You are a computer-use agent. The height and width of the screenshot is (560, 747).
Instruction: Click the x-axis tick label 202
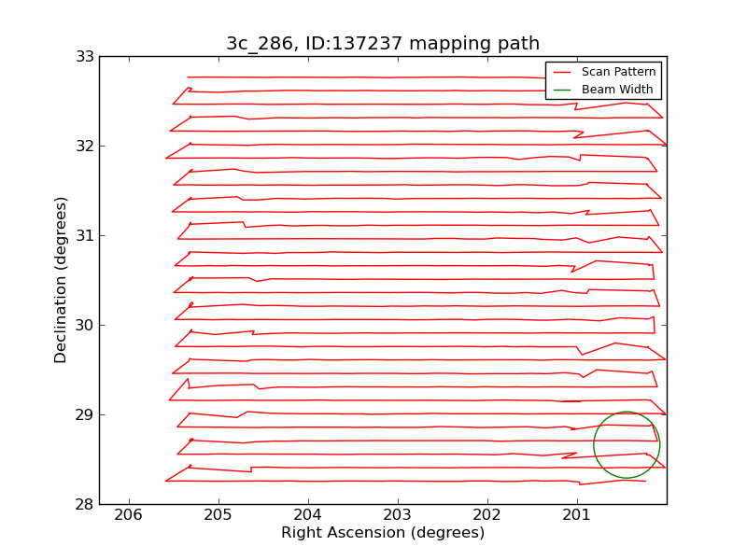[486, 515]
